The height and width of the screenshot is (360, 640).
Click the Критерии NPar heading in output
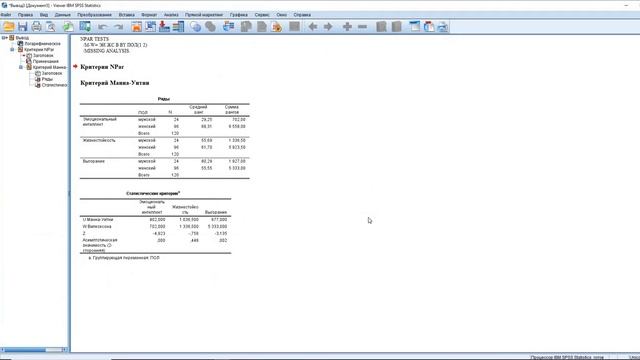(x=102, y=67)
